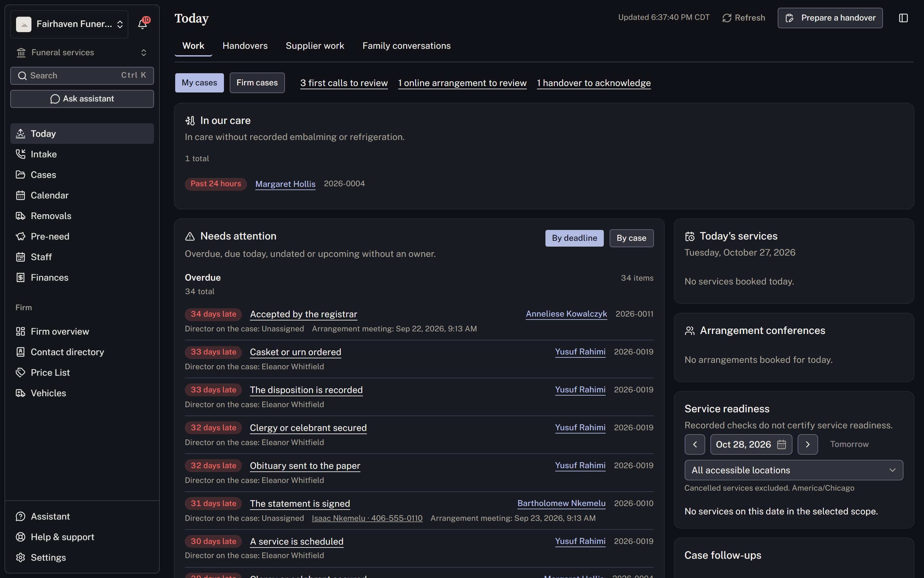Screen dimensions: 924x578
Task: Open Clergy or celebrant secured, 32 days late
Action: coord(308,428)
